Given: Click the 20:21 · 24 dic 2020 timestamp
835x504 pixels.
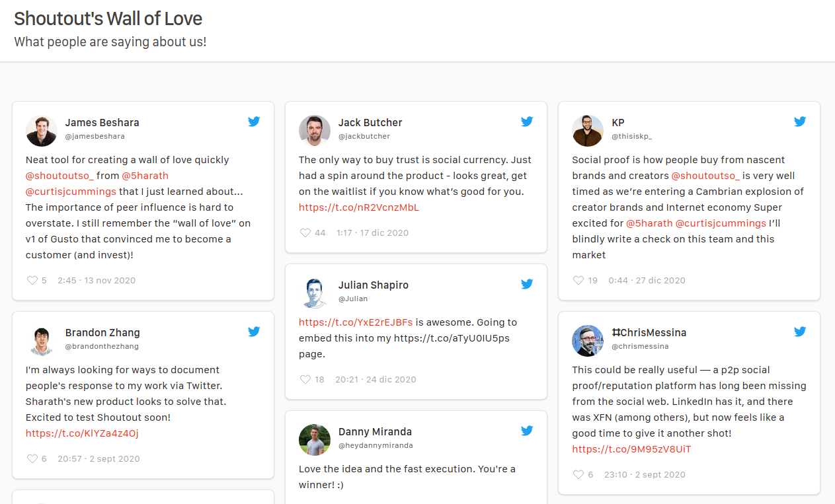Looking at the screenshot, I should 376,379.
